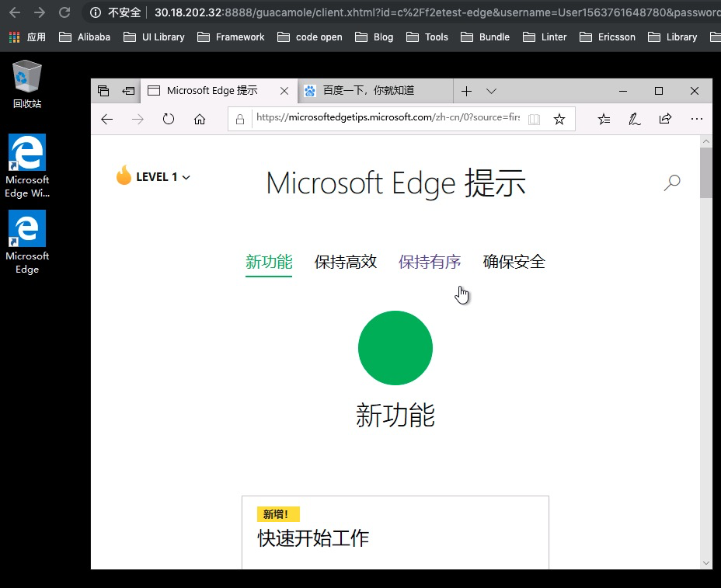Click the 不安全 site info indicator

pos(116,12)
